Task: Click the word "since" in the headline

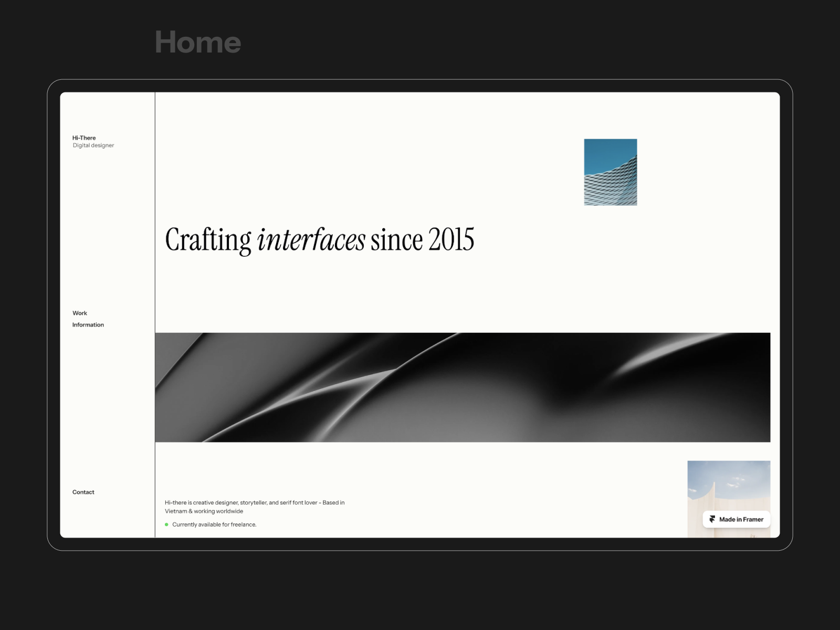Action: (396, 240)
